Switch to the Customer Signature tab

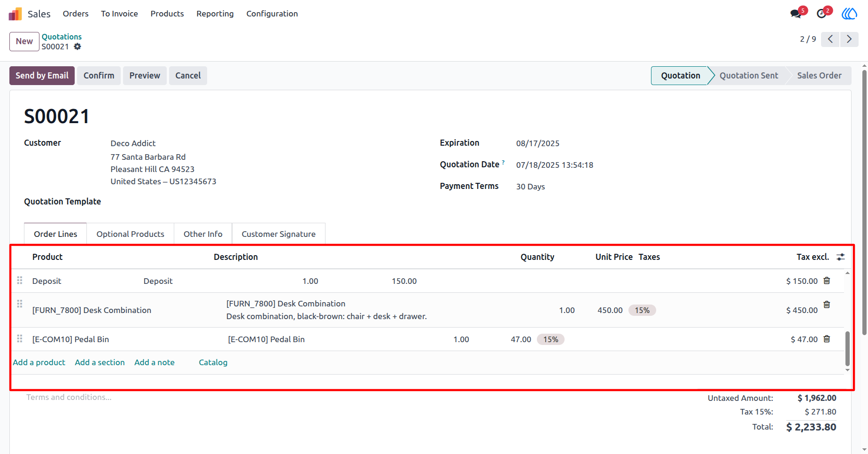(x=279, y=234)
